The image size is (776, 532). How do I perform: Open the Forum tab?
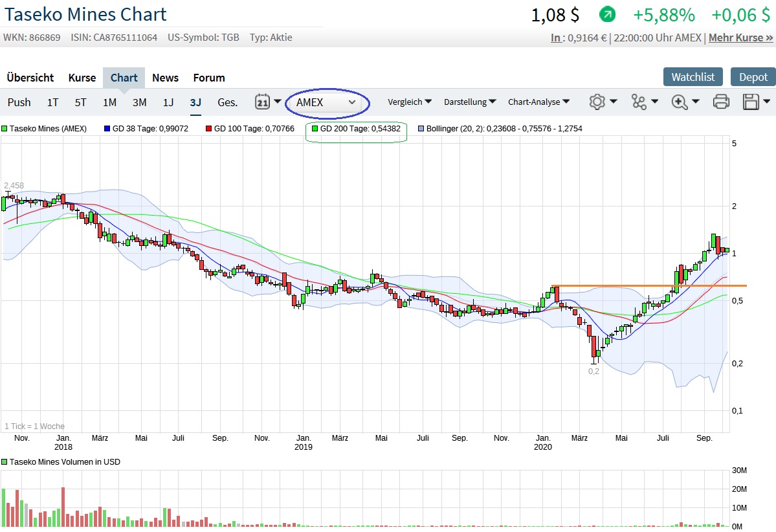pyautogui.click(x=208, y=78)
